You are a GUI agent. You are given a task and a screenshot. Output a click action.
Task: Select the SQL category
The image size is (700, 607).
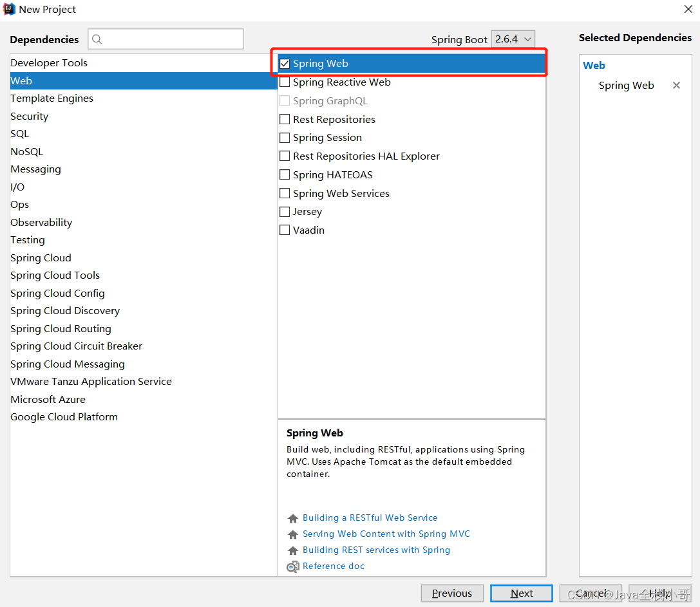[144, 134]
